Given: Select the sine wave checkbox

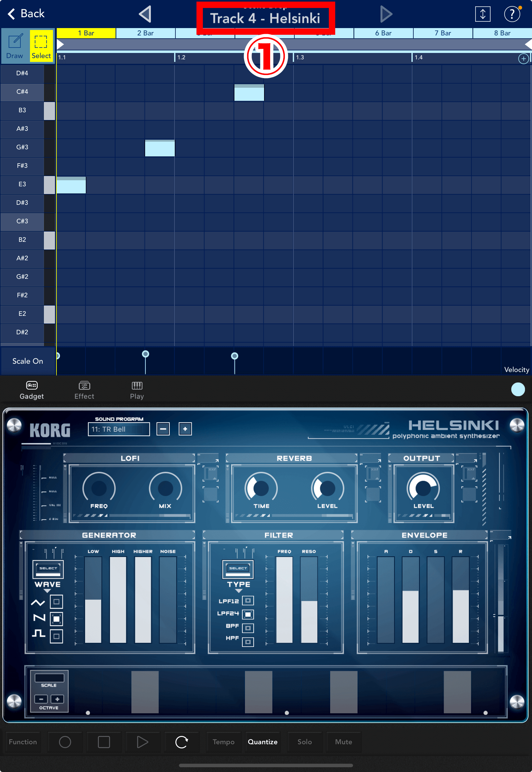Looking at the screenshot, I should [56, 602].
